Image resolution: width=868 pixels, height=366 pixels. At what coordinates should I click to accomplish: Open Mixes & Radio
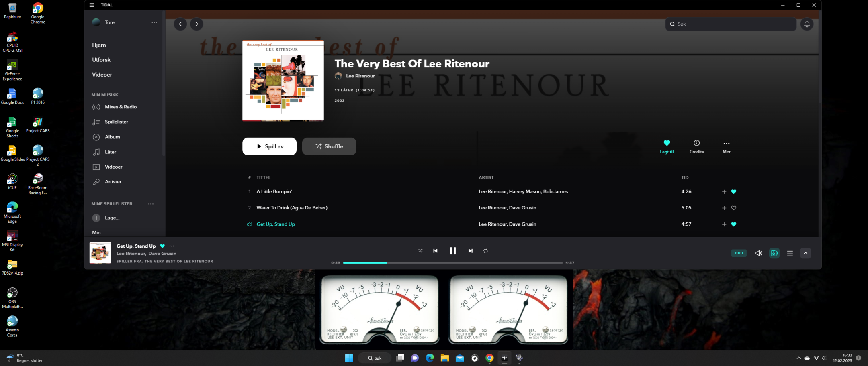115,107
